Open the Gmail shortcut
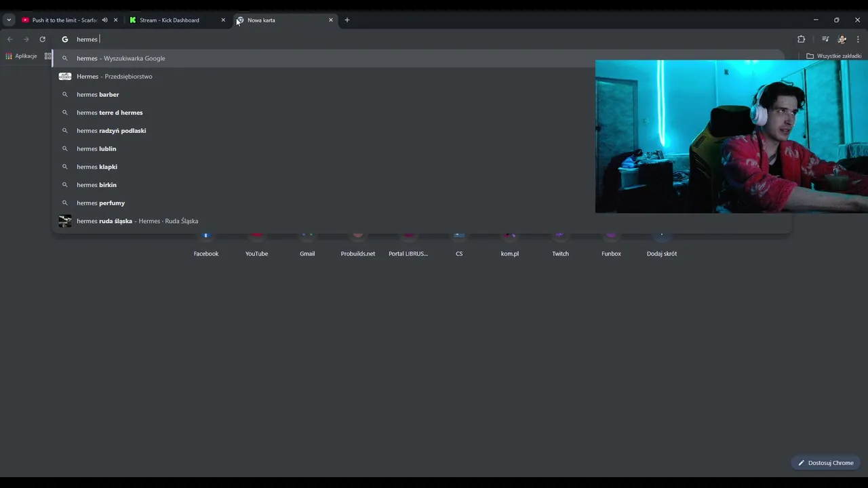 point(307,245)
